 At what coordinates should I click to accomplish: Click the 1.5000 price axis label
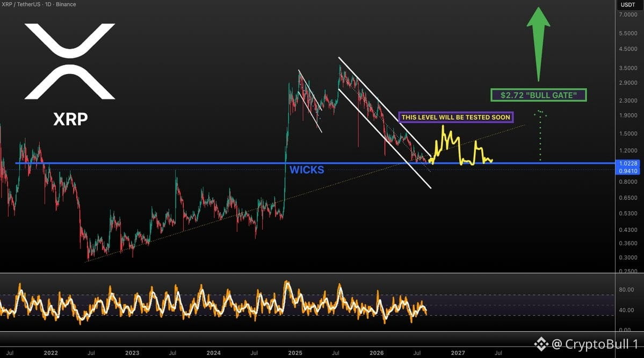(x=628, y=134)
